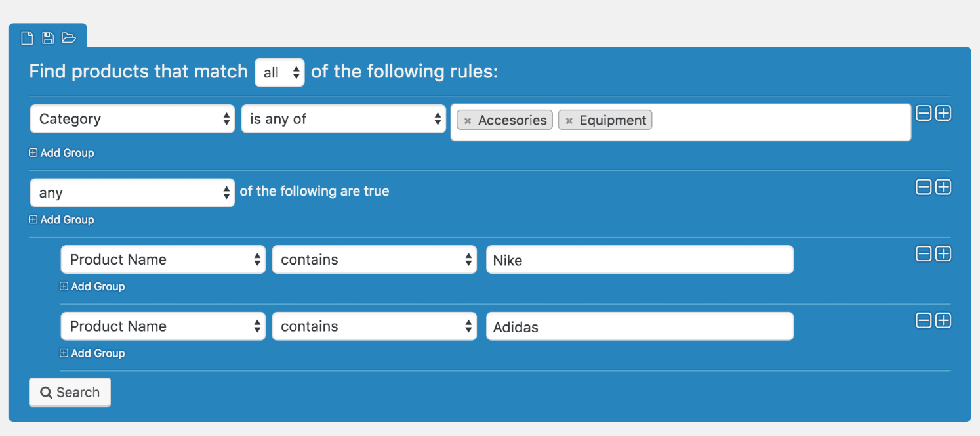Add a rule after Category with plus icon

(x=943, y=114)
